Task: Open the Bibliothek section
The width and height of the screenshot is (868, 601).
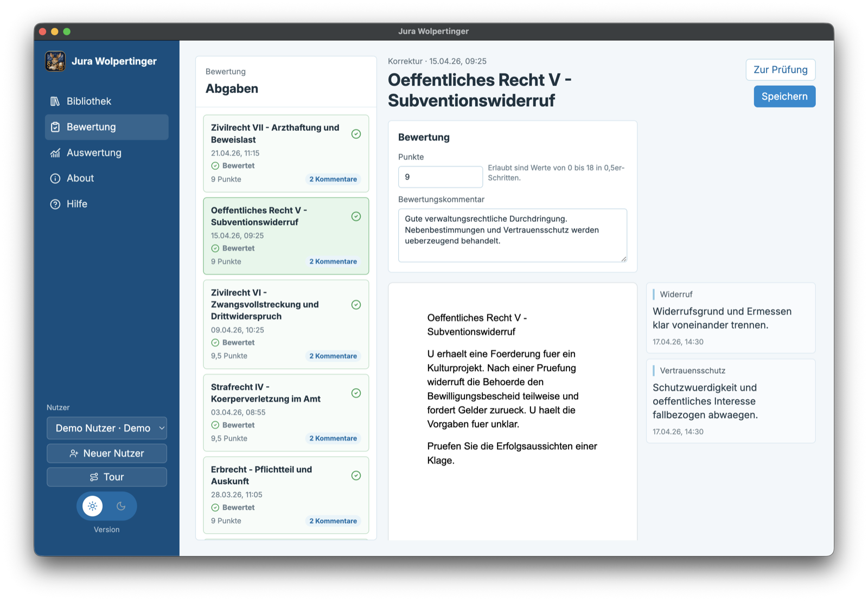Action: pyautogui.click(x=107, y=101)
